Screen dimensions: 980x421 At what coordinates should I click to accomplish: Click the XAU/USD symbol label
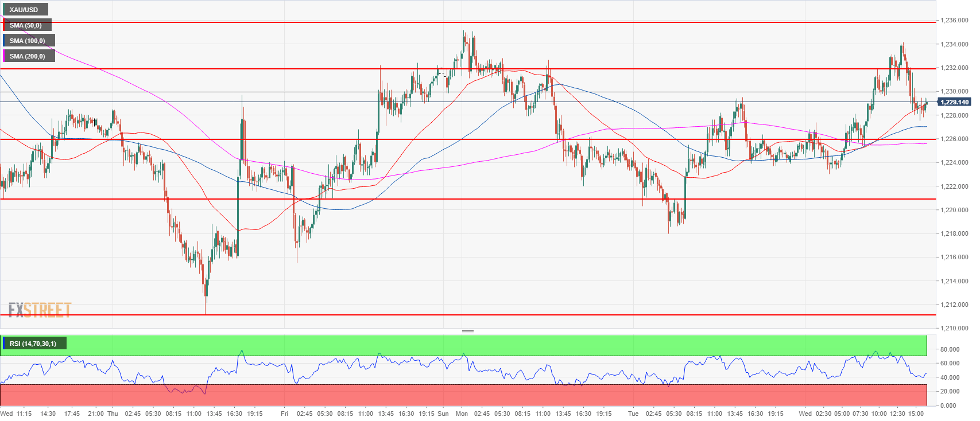tap(25, 10)
